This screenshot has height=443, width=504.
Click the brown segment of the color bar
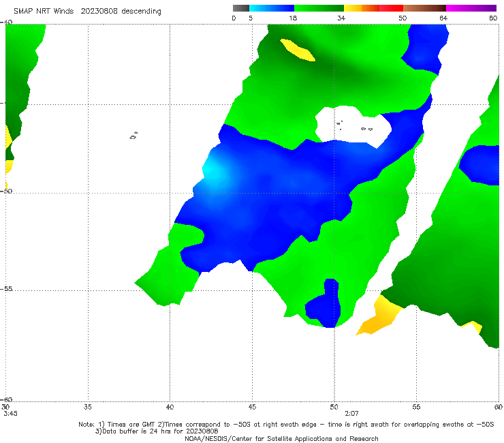[424, 8]
